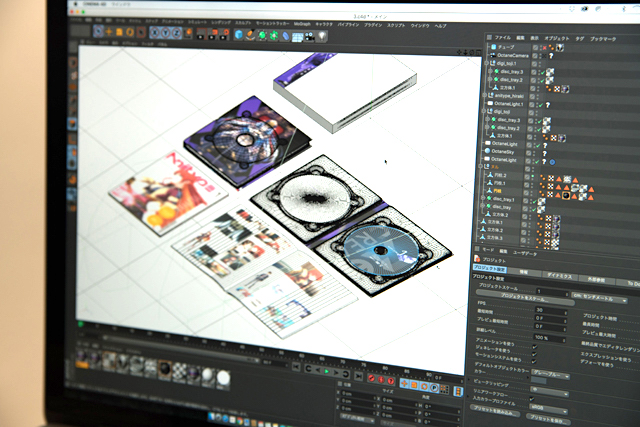Image resolution: width=640 pixels, height=427 pixels.
Task: Select the OctaneSky object row
Action: pyautogui.click(x=502, y=151)
